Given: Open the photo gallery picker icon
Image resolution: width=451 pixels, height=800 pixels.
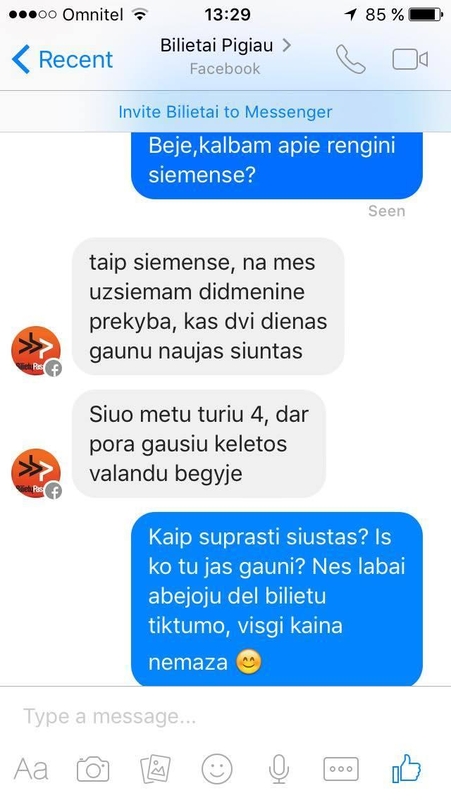Looking at the screenshot, I should [155, 769].
